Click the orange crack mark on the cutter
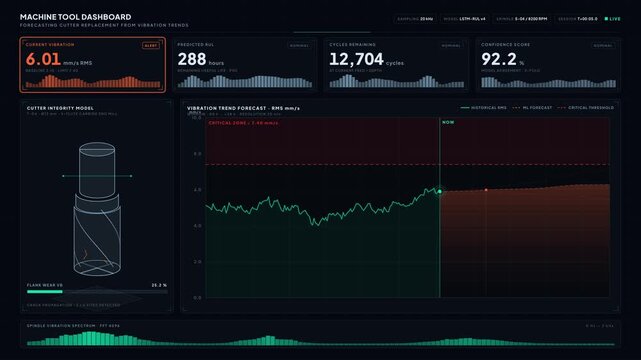Screen dimensions: 641x360 coord(85,255)
